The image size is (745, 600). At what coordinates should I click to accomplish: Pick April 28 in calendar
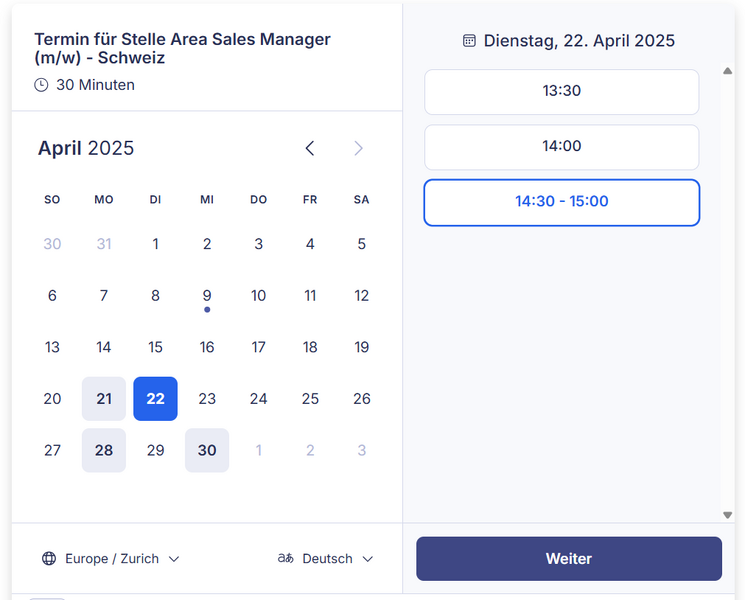[104, 450]
